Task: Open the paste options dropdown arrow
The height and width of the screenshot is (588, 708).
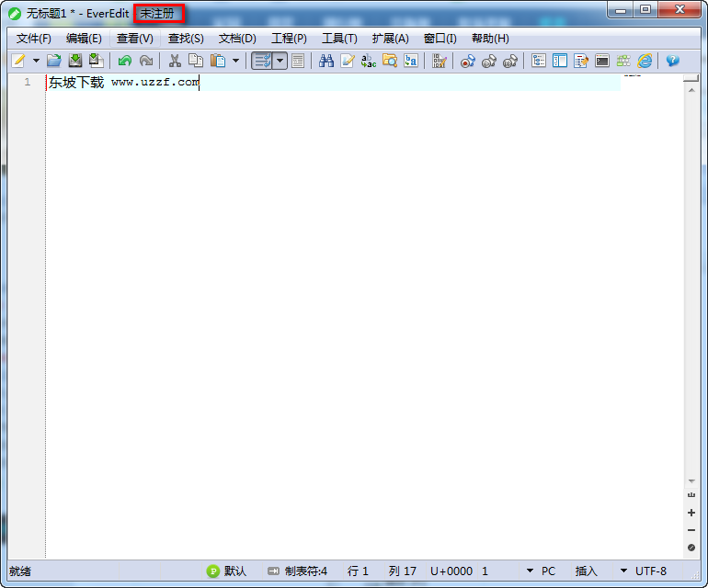Action: 235,61
